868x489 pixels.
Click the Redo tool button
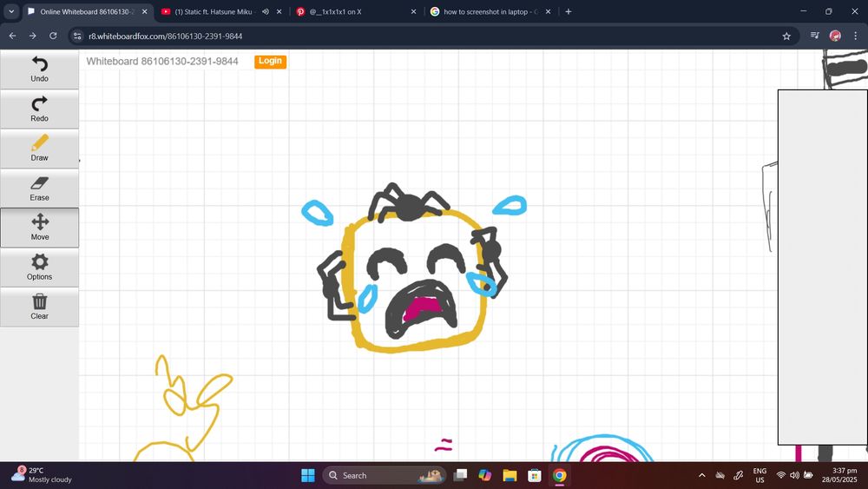tap(39, 109)
